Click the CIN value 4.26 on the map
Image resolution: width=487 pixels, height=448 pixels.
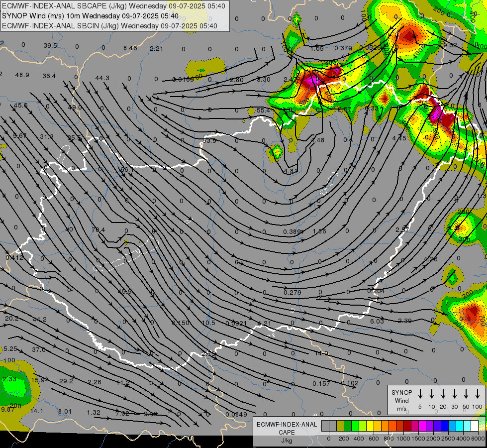coord(430,259)
